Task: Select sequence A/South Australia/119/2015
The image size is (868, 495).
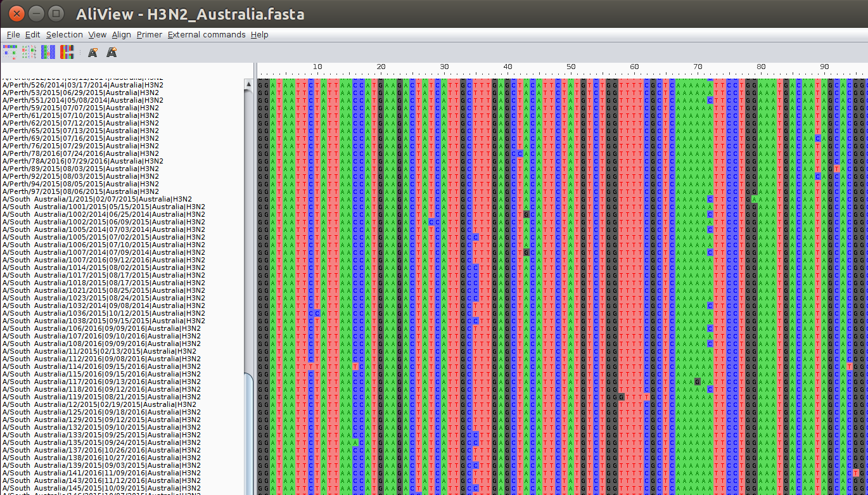Action: point(101,397)
